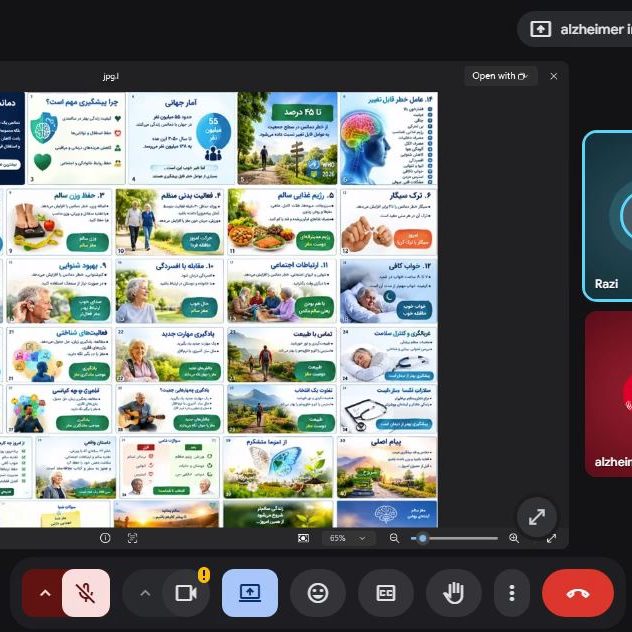632x632 pixels.
Task: Click the large round expand button
Action: [x=537, y=517]
